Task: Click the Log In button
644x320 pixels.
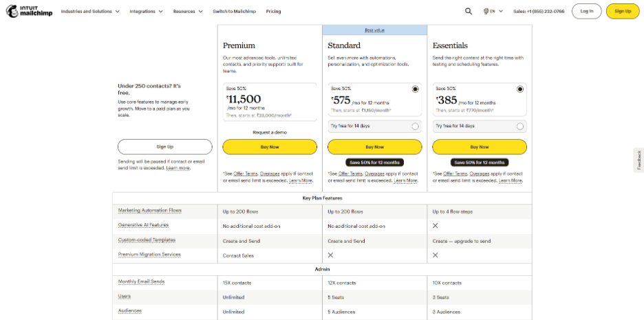Action: tap(586, 12)
